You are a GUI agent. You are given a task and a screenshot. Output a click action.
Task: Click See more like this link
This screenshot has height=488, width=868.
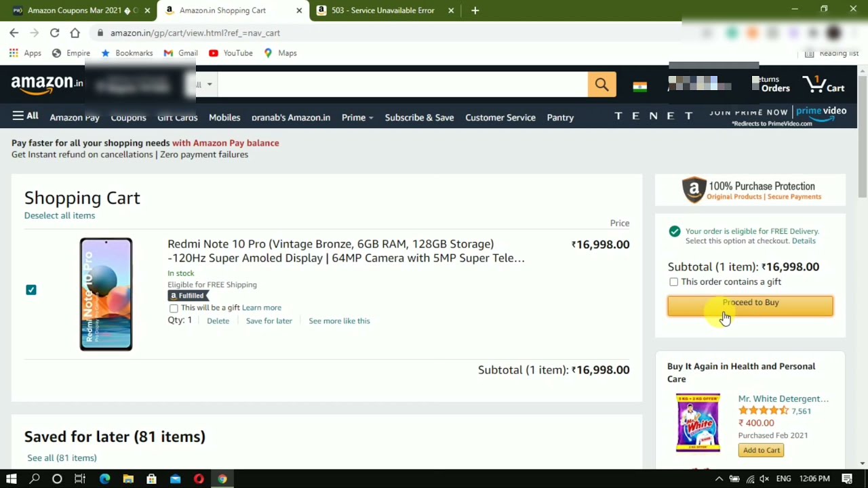339,321
